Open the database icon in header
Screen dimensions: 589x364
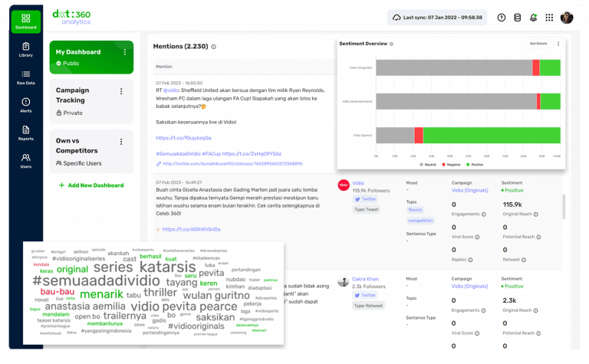[517, 18]
